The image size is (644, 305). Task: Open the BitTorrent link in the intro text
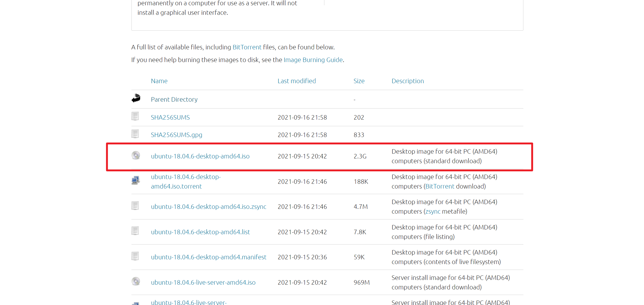tap(247, 47)
